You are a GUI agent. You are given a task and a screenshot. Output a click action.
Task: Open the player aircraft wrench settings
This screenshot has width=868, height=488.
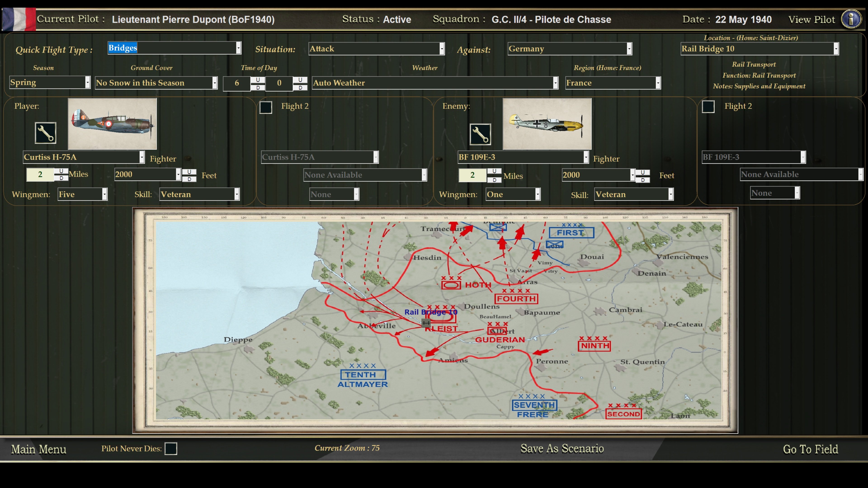tap(45, 133)
